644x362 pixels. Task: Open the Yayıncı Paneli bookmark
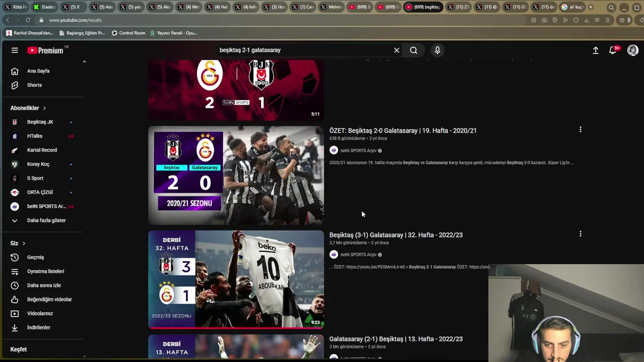pyautogui.click(x=173, y=33)
